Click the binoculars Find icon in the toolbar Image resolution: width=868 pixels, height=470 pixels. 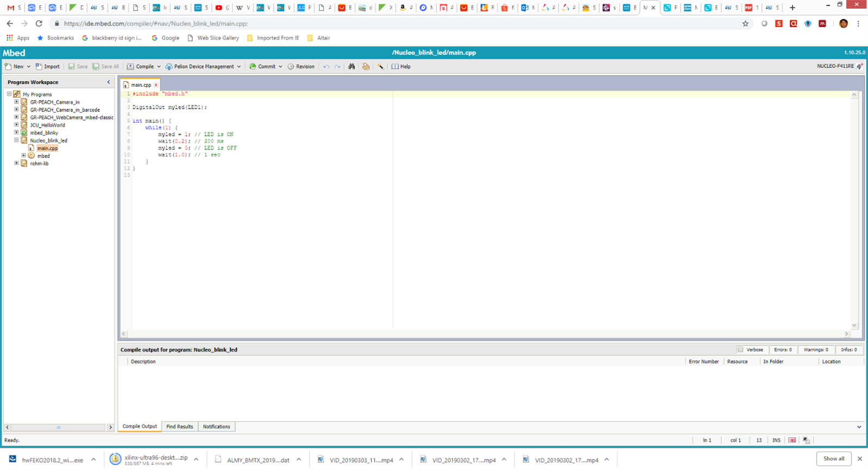point(351,66)
